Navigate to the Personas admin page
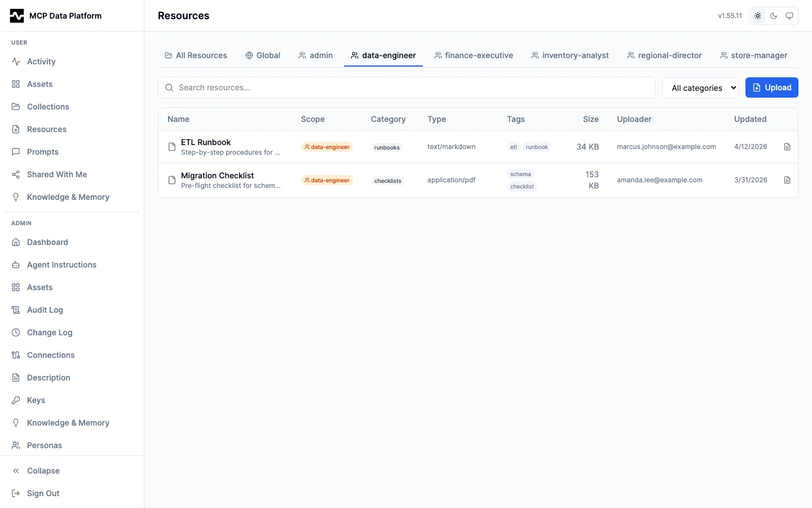 tap(44, 445)
